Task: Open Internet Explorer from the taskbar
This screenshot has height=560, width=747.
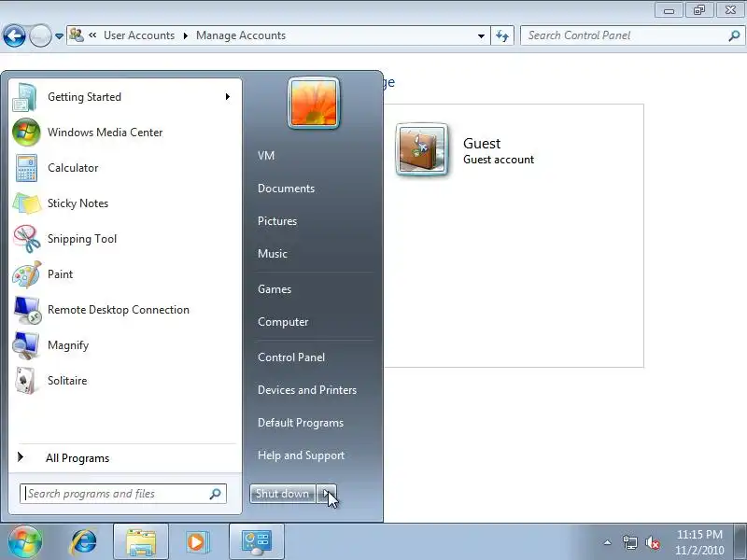Action: (x=83, y=542)
